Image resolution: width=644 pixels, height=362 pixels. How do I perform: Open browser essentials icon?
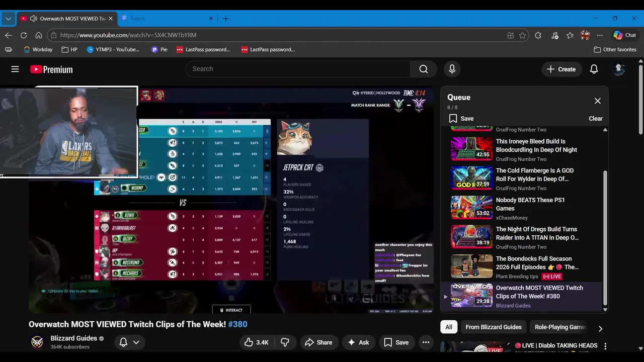coord(554,35)
